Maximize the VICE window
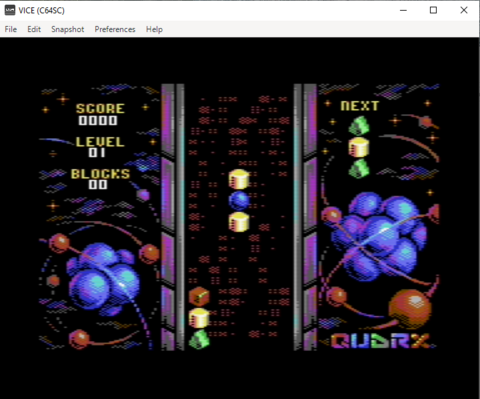The width and height of the screenshot is (480, 399). click(x=433, y=10)
